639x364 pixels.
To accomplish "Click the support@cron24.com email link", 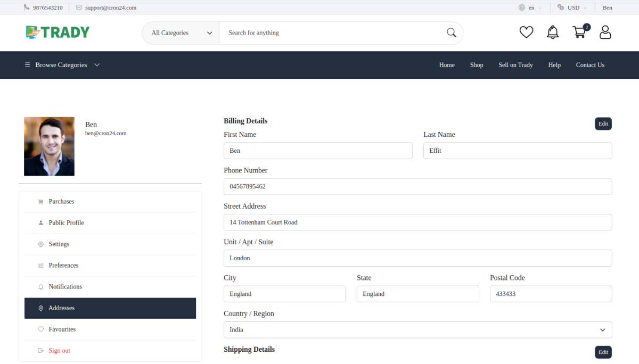I will click(111, 7).
